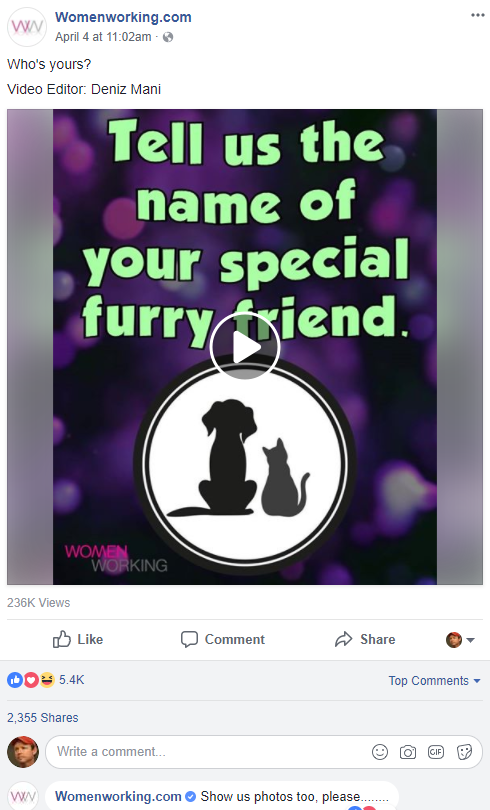
Task: Attach a photo with the camera icon
Action: [407, 752]
